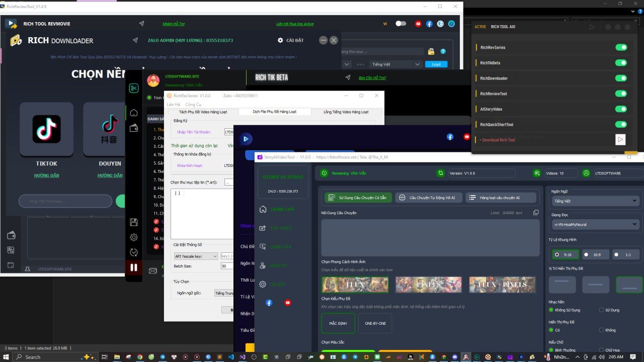Open the Công Cụ menu in RichRevSeries
The image size is (644, 362).
(x=193, y=105)
